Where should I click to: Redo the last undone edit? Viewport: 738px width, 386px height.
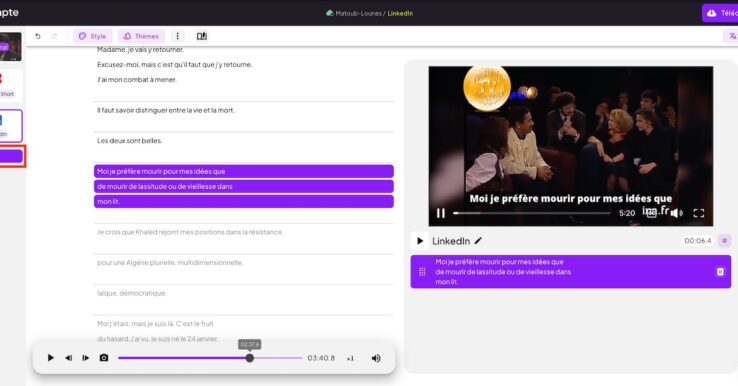tap(55, 36)
